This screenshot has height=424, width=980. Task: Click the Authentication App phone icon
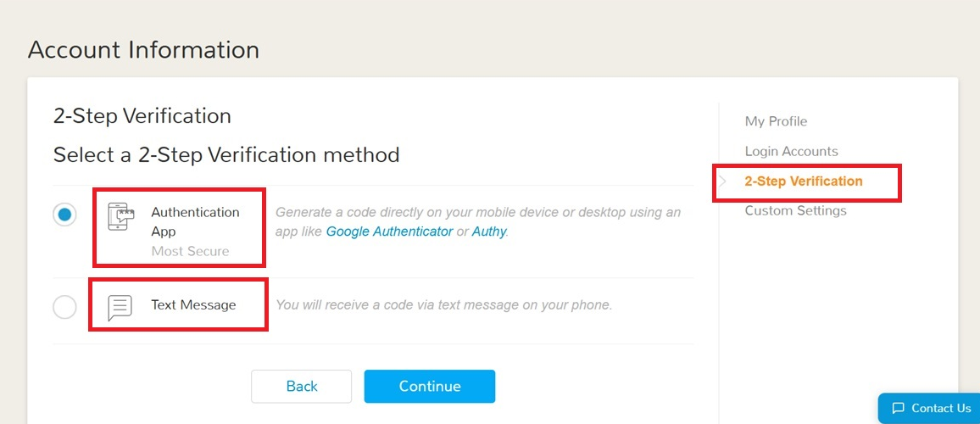120,217
